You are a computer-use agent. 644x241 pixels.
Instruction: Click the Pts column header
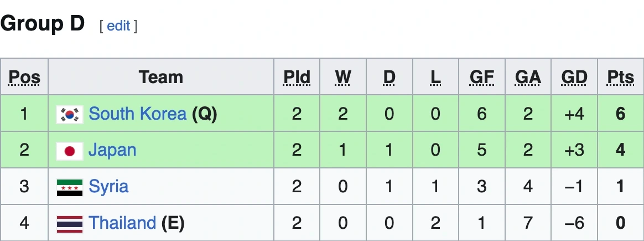[620, 77]
